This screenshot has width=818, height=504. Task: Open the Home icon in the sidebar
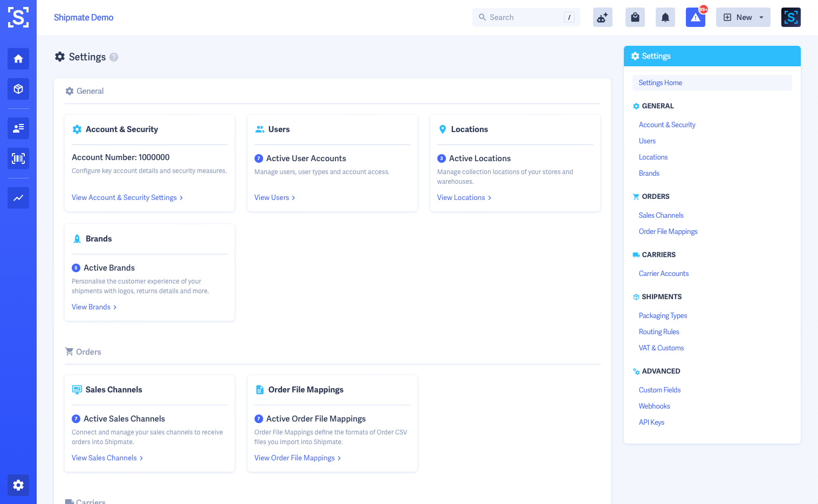(18, 59)
